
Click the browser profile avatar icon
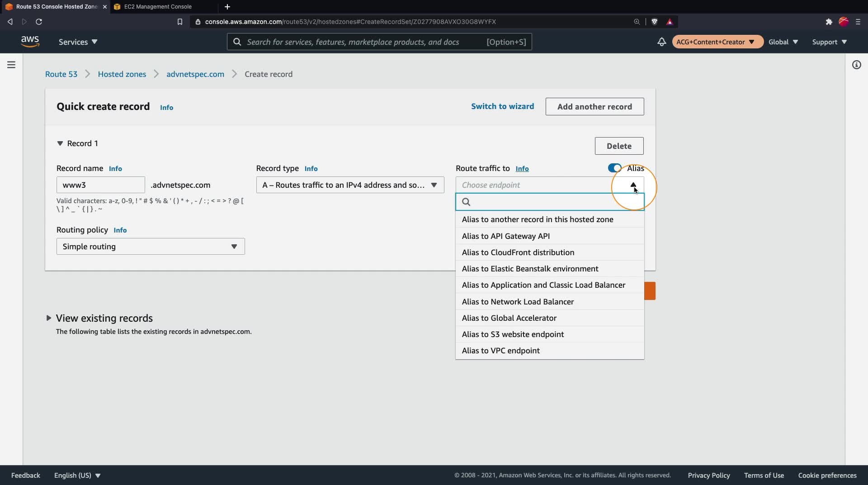844,22
